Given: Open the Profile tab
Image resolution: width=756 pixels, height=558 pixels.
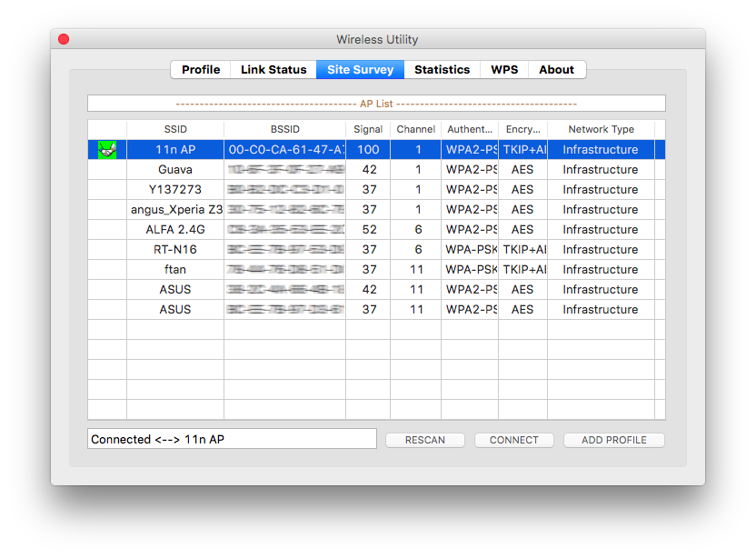Looking at the screenshot, I should pos(201,70).
